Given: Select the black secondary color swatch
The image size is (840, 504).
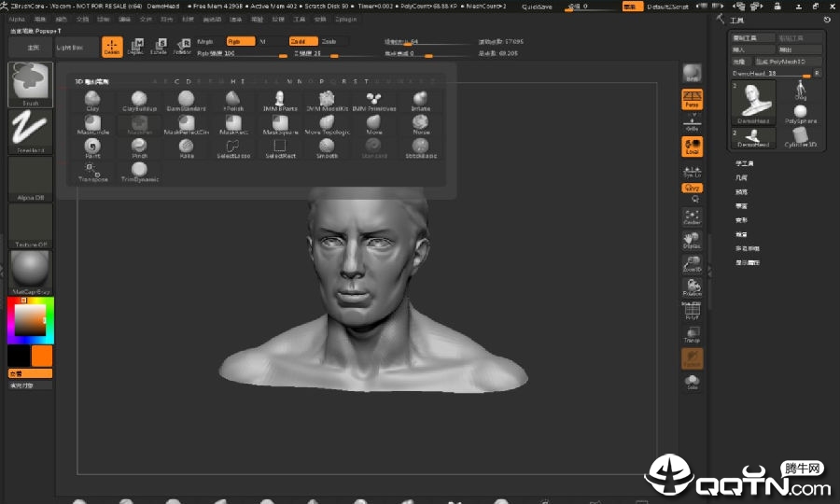Looking at the screenshot, I should [19, 356].
